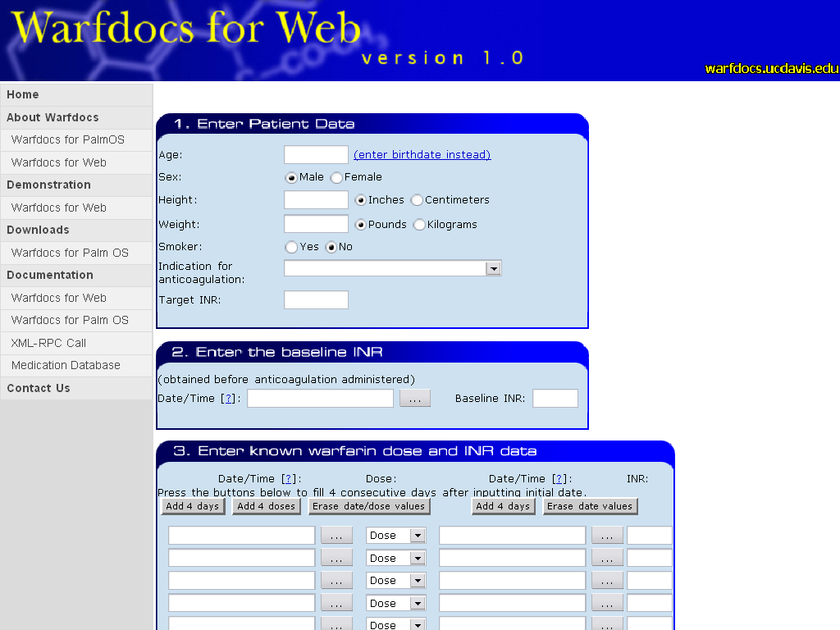Viewport: 840px width, 630px height.
Task: Focus first row INR value field
Action: pyautogui.click(x=650, y=536)
